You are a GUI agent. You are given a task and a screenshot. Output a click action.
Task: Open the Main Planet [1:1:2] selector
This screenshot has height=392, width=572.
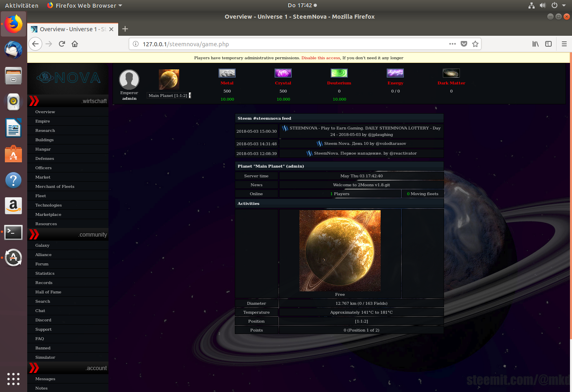tap(169, 95)
